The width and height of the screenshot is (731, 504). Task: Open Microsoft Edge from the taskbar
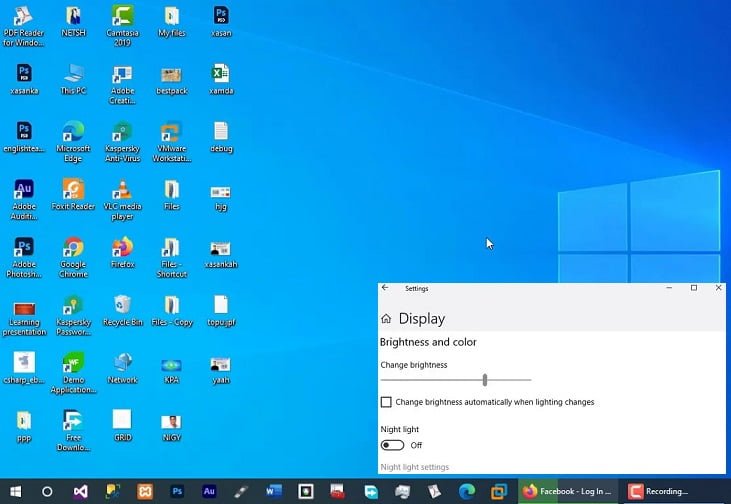(467, 491)
